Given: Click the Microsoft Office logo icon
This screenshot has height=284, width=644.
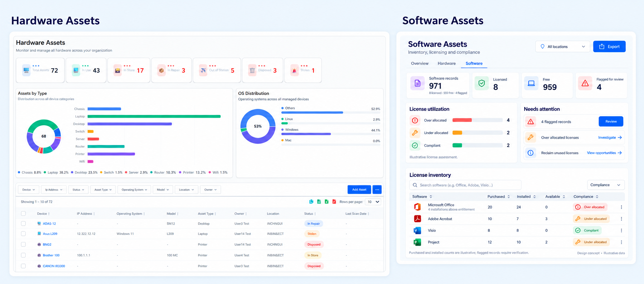Looking at the screenshot, I should coord(417,207).
